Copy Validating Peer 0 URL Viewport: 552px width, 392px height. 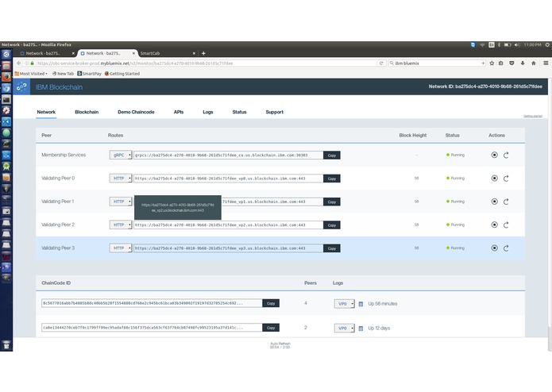(x=332, y=179)
